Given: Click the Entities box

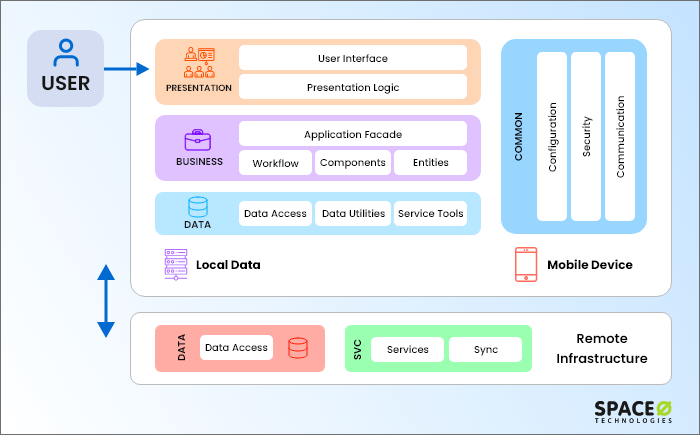Looking at the screenshot, I should [x=430, y=163].
